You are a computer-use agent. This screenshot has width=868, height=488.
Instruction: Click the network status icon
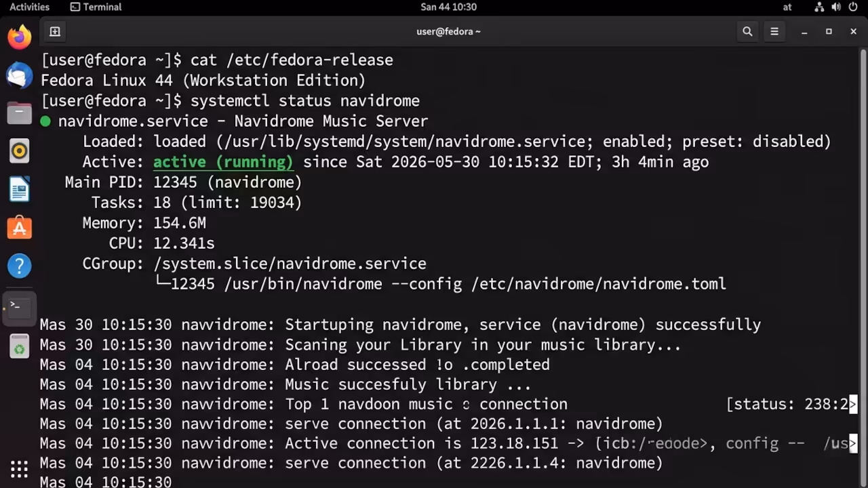point(819,7)
